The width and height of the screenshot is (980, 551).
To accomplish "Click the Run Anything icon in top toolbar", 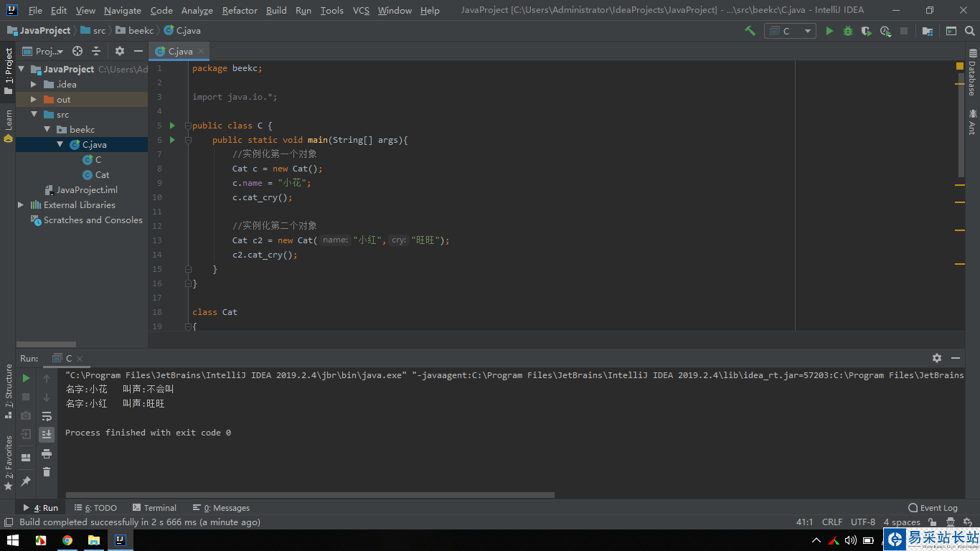I will pos(951,31).
